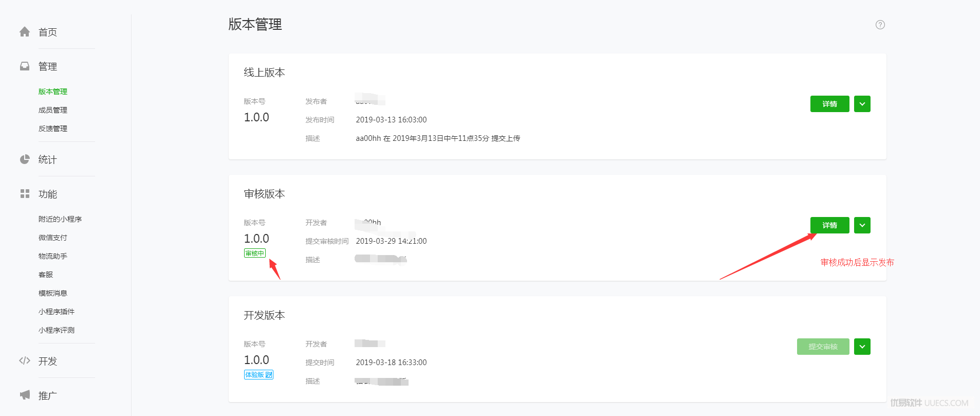Open 成员管理 sidebar item

53,110
